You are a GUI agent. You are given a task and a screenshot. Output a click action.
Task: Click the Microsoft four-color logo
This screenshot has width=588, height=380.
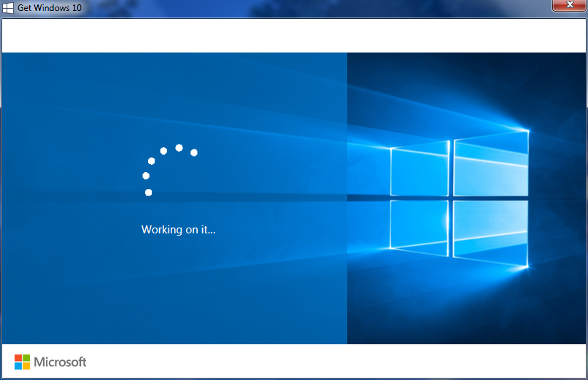pos(22,362)
